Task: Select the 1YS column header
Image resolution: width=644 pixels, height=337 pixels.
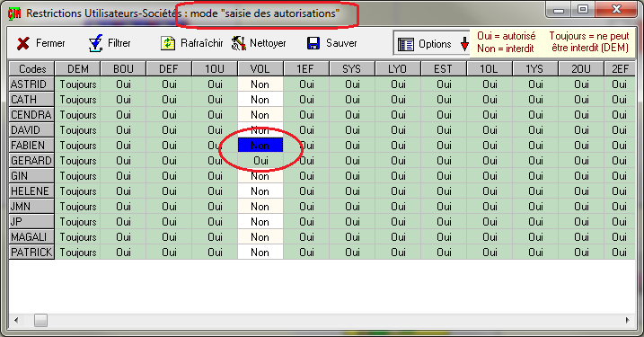Action: click(535, 68)
